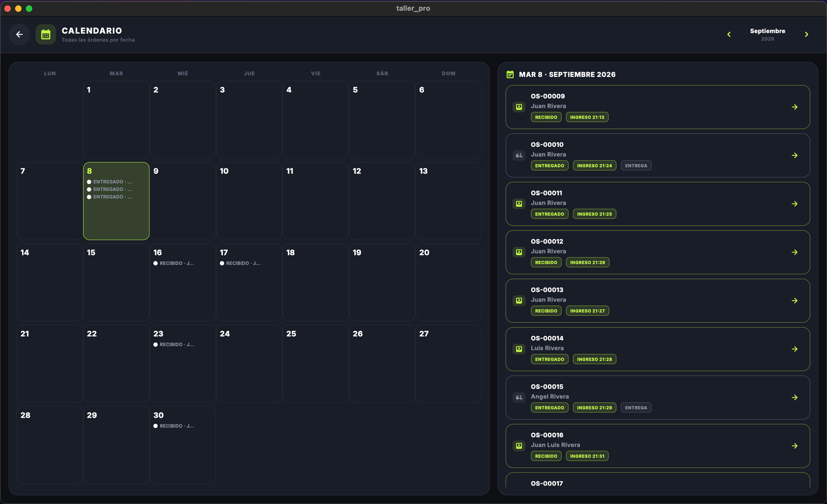Click the RECIBIDO entry on day 23
The height and width of the screenshot is (504, 827).
(174, 344)
